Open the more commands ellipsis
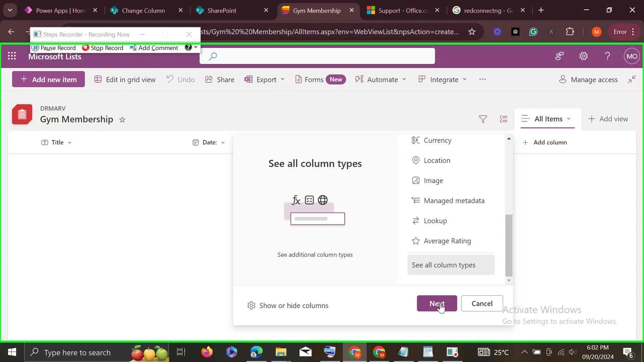 tap(482, 79)
